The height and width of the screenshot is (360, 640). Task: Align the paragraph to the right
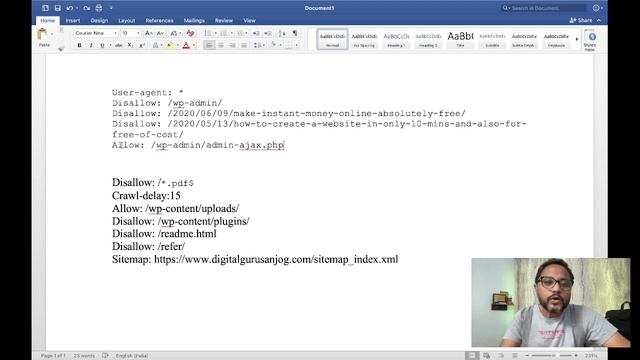232,45
